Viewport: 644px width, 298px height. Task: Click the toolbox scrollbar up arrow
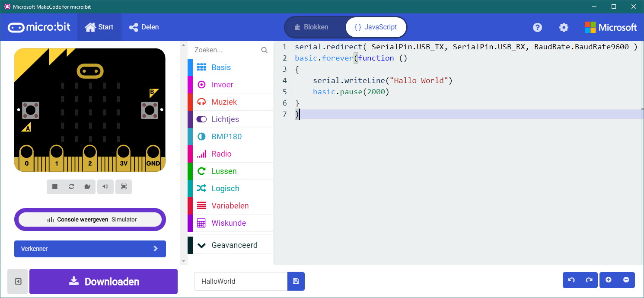pyautogui.click(x=183, y=45)
